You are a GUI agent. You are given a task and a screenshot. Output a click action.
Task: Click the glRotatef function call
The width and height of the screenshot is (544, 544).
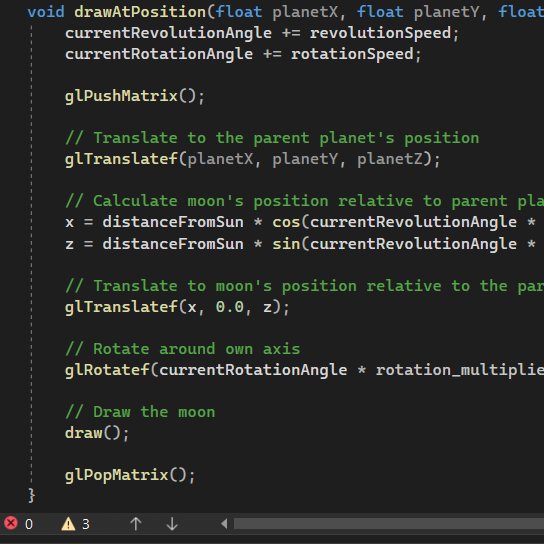pyautogui.click(x=107, y=370)
